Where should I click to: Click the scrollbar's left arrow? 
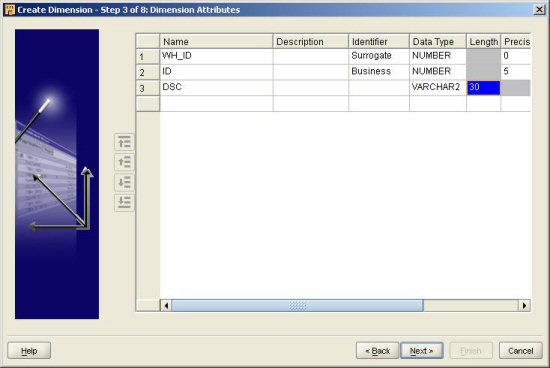point(166,306)
